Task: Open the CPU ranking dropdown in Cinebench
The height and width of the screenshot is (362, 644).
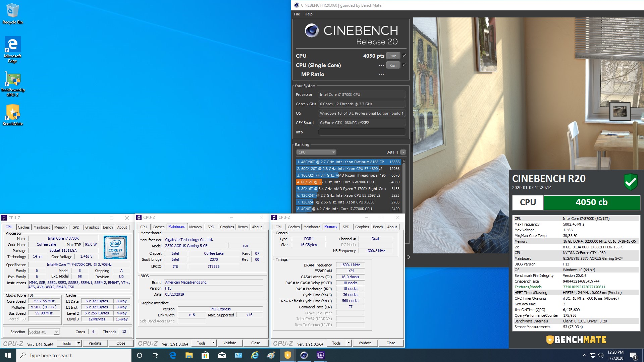Action: pyautogui.click(x=316, y=152)
